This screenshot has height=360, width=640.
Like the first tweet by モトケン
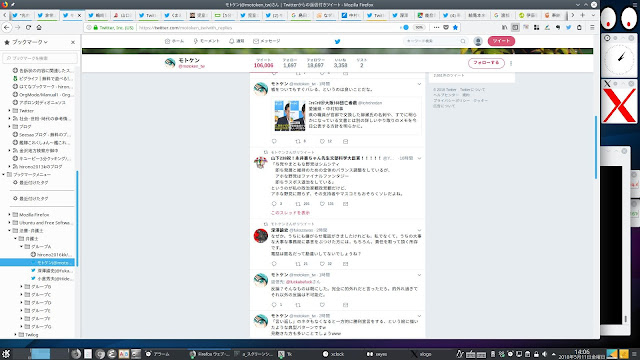(322, 141)
